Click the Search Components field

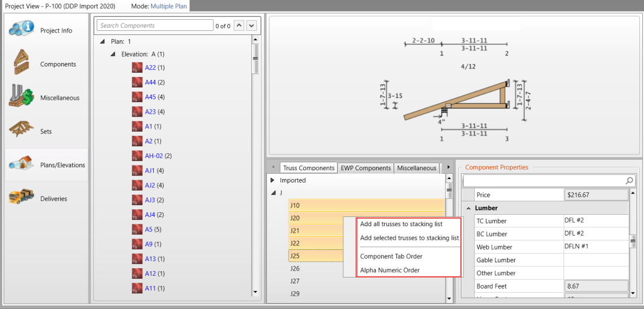[x=155, y=26]
